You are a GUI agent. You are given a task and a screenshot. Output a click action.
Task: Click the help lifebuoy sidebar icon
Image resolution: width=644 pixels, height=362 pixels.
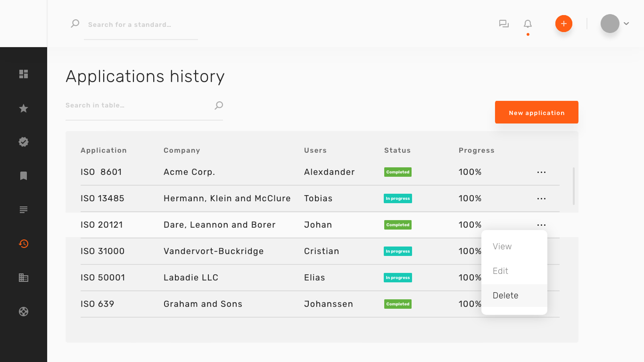[24, 312]
